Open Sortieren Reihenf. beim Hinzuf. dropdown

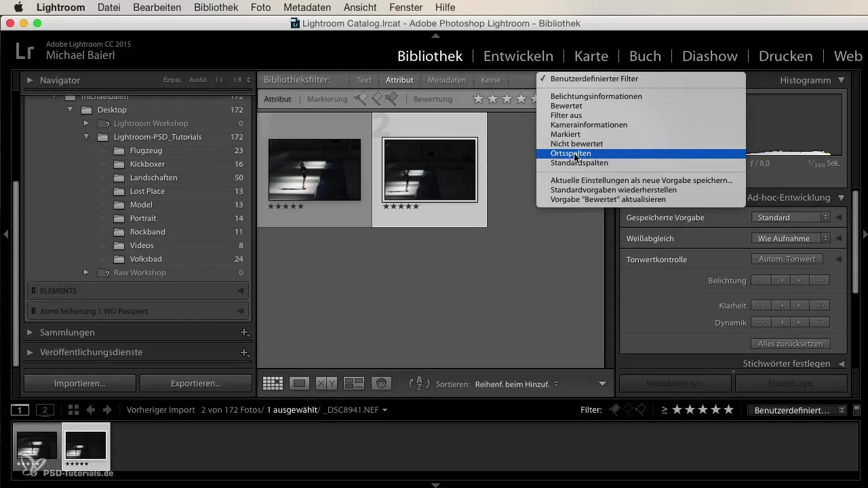pos(517,384)
